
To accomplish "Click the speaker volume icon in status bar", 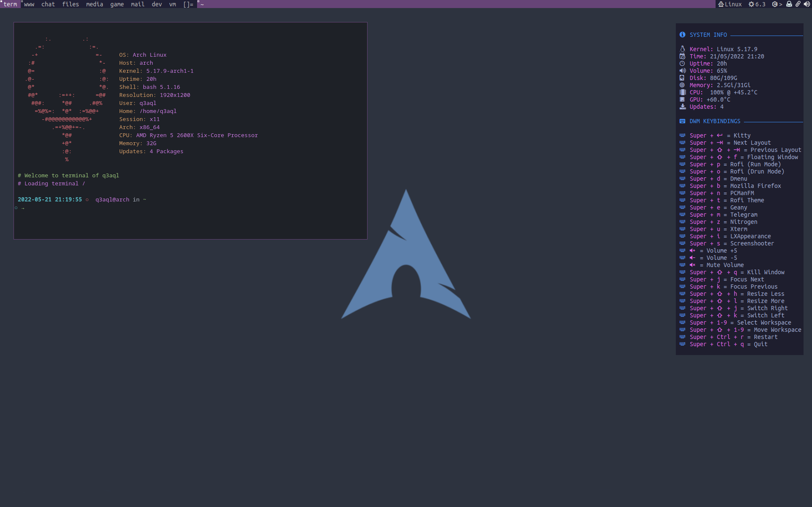I will click(x=807, y=4).
